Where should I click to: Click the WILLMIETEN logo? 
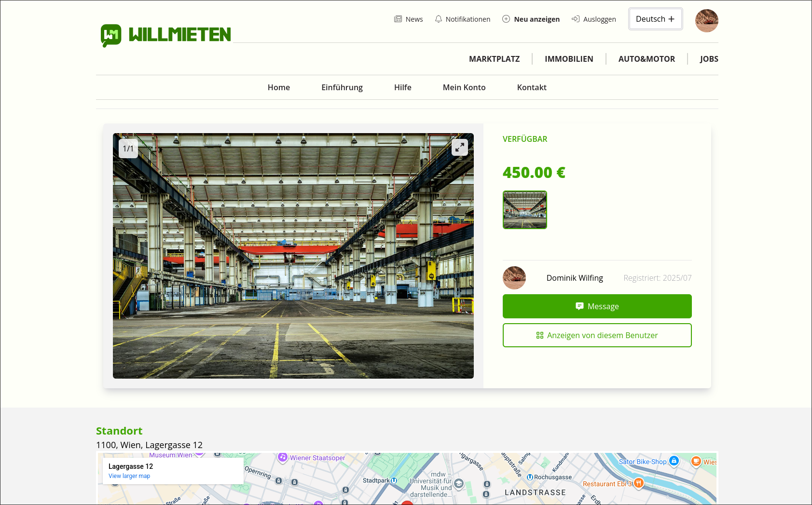[x=165, y=35]
